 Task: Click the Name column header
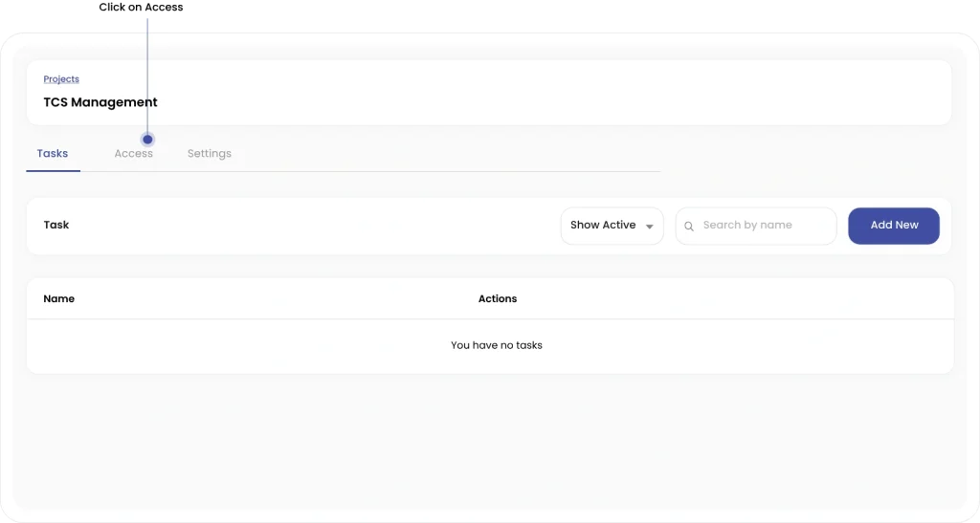[x=58, y=299]
